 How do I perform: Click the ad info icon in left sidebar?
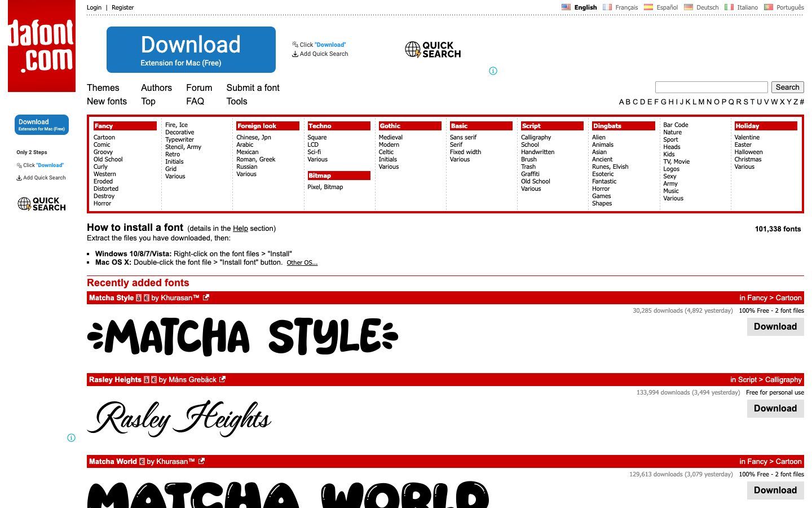pos(72,437)
